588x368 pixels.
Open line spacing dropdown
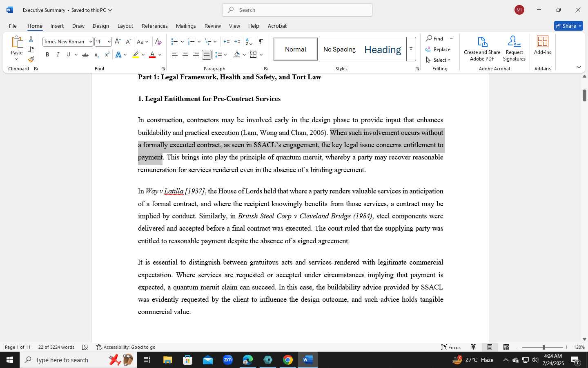[221, 55]
